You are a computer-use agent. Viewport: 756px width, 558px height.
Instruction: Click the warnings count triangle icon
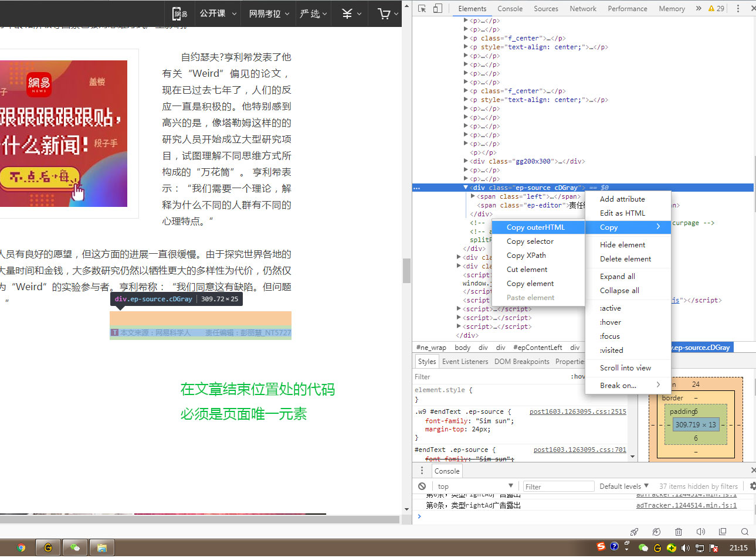tap(711, 9)
